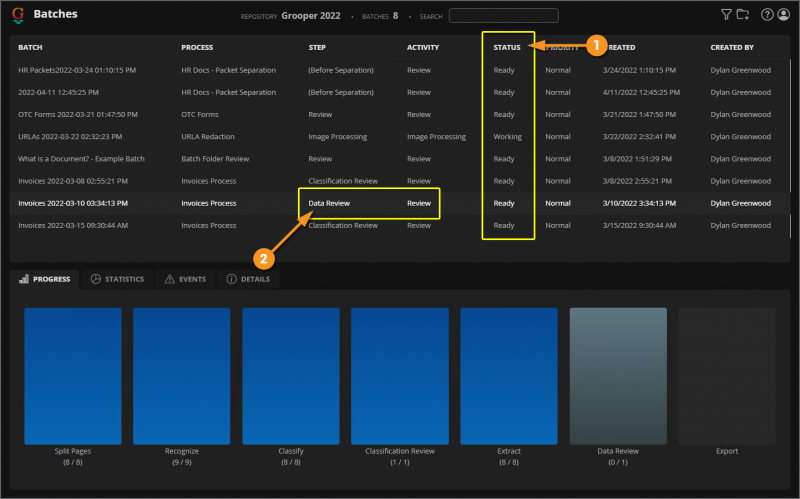The height and width of the screenshot is (499, 800).
Task: Sort by the STATUS column header
Action: click(507, 47)
